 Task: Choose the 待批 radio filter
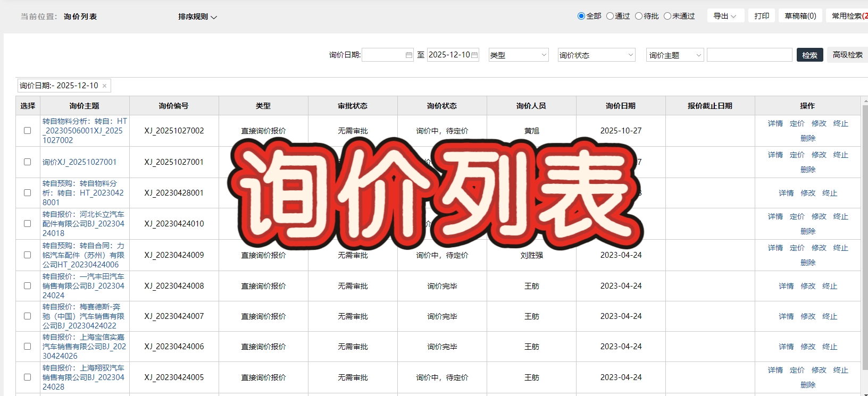[x=639, y=16]
